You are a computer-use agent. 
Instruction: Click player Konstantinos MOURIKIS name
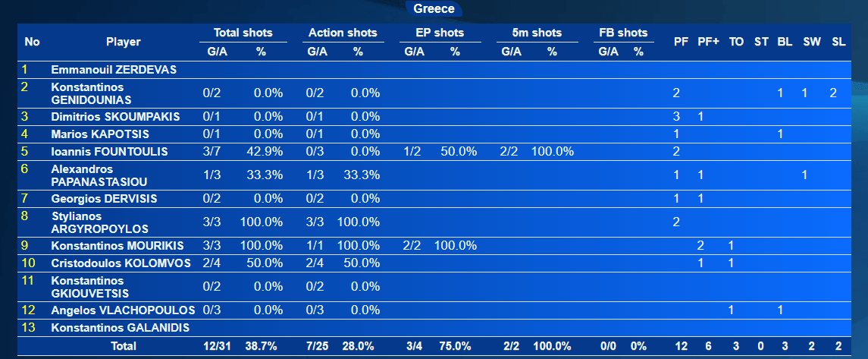click(x=116, y=246)
